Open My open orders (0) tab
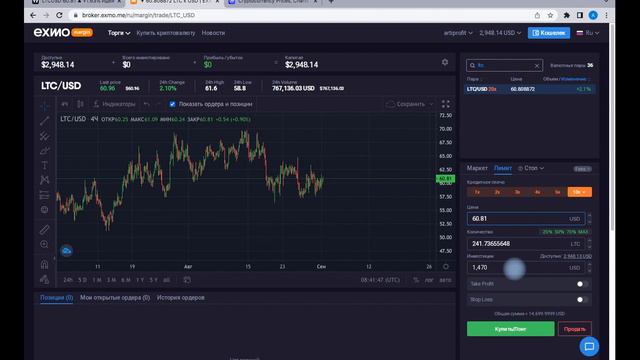The height and width of the screenshot is (360, 640). [x=115, y=298]
